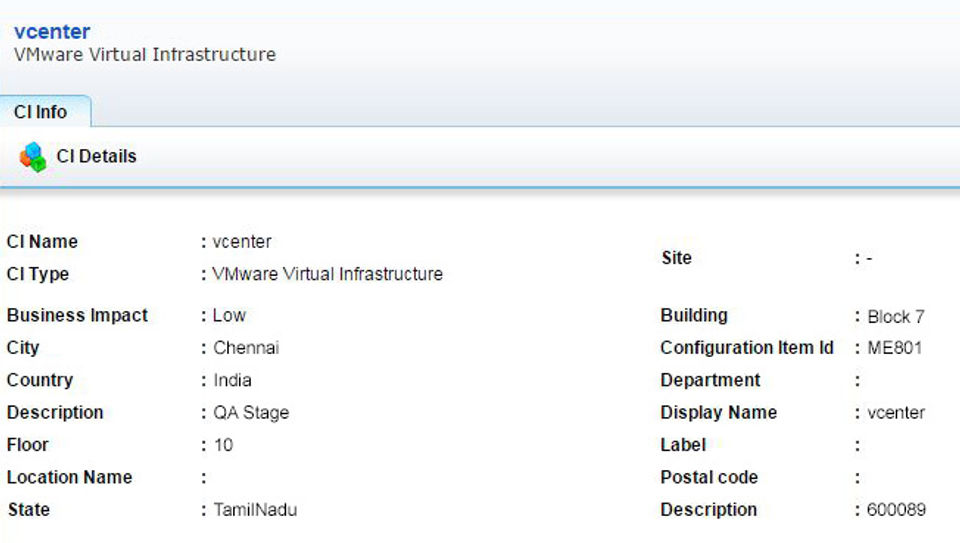
Task: Click the Site field label
Action: pyautogui.click(x=676, y=258)
